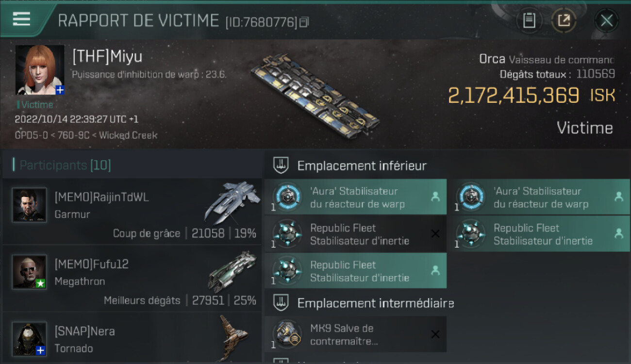Viewport: 631px width, 364px height.
Task: Open RaijinTdWL's portrait
Action: point(29,205)
